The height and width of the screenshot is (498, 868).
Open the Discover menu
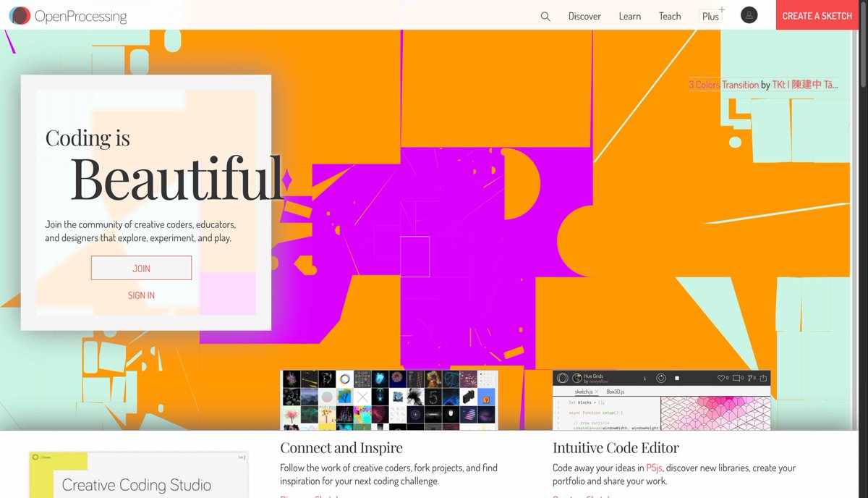pyautogui.click(x=584, y=16)
